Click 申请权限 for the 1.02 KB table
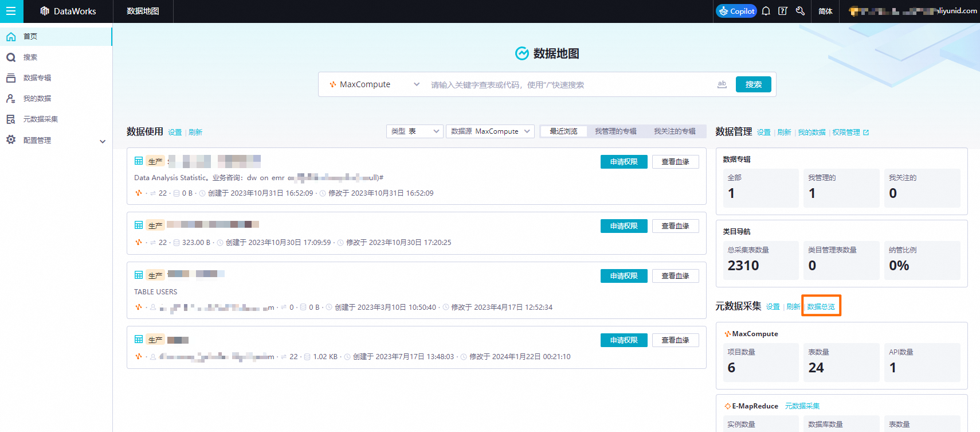 click(624, 340)
